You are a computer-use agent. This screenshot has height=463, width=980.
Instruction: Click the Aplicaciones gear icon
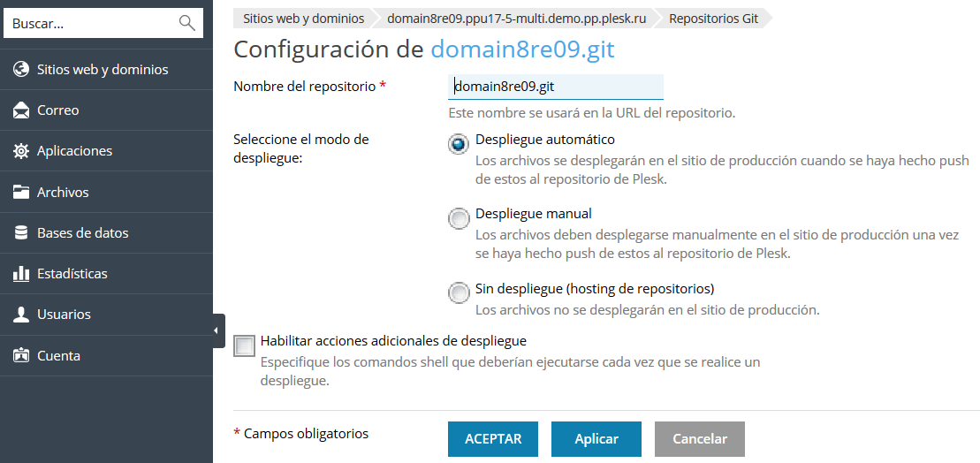click(21, 151)
